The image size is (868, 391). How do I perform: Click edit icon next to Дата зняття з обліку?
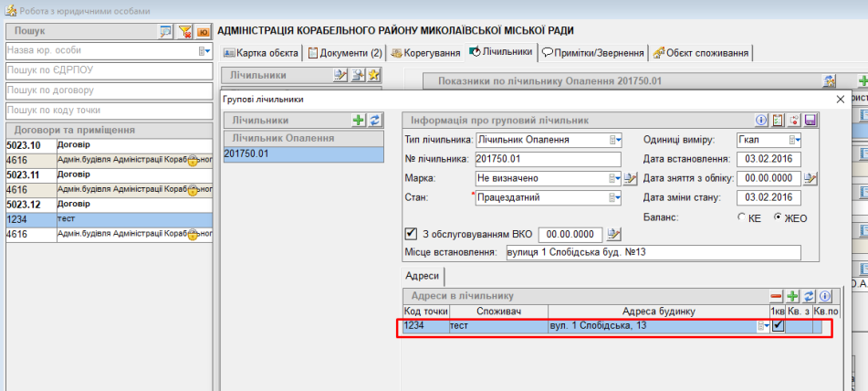810,178
